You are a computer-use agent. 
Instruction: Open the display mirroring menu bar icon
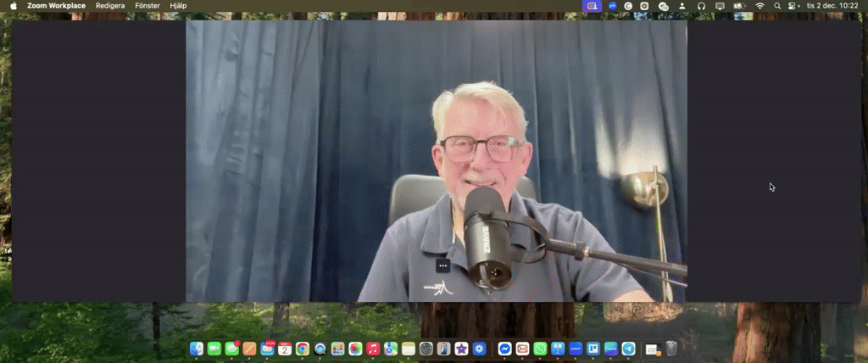[x=720, y=6]
